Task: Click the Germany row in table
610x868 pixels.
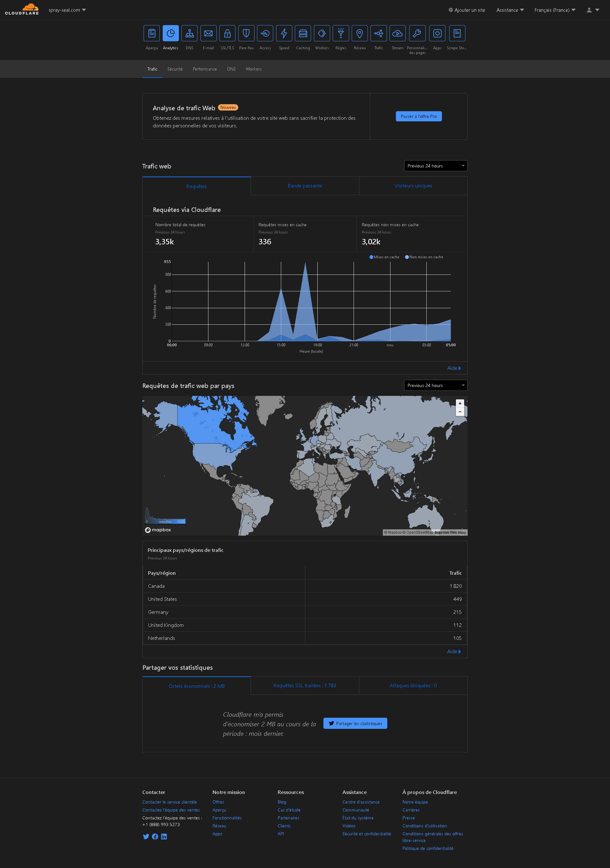Action: click(305, 612)
